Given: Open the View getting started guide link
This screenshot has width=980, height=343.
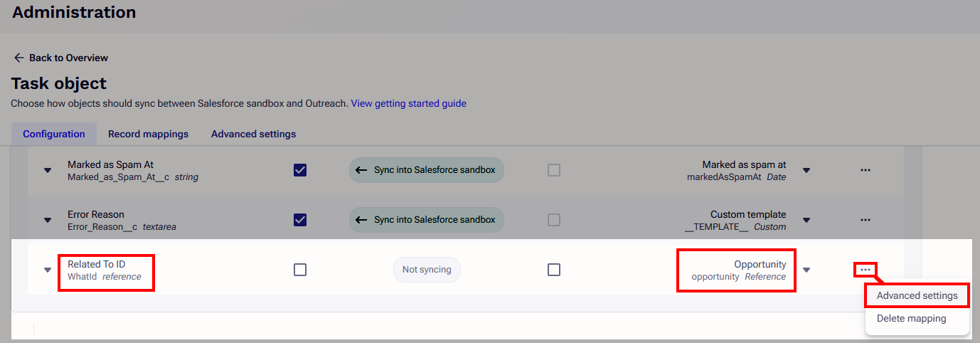Looking at the screenshot, I should click(x=408, y=103).
